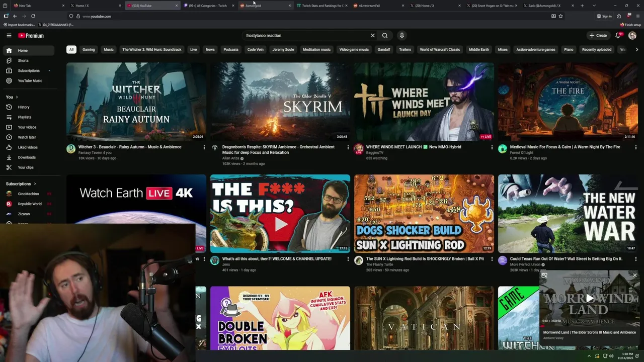Open the Double Broken Exploits thumbnail
The height and width of the screenshot is (362, 644).
click(280, 318)
